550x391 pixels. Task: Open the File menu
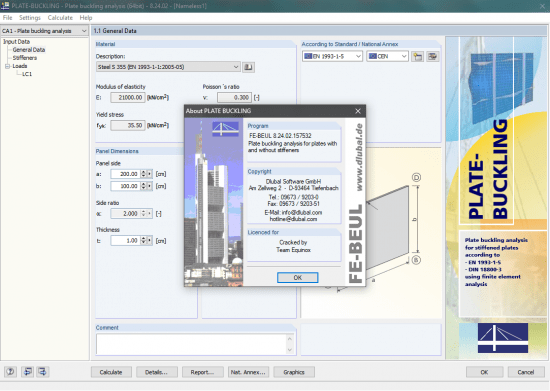[x=7, y=18]
